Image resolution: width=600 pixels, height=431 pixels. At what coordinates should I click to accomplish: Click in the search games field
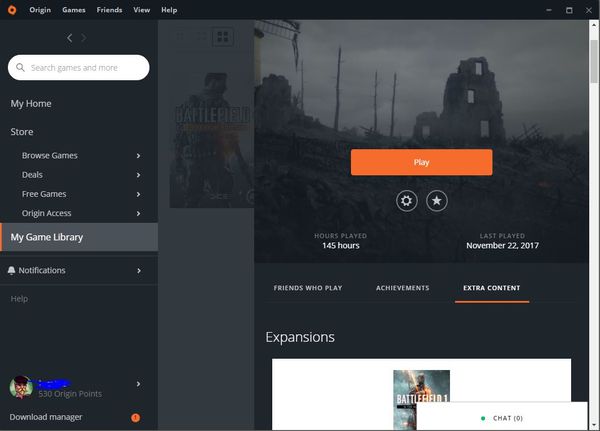pos(78,68)
